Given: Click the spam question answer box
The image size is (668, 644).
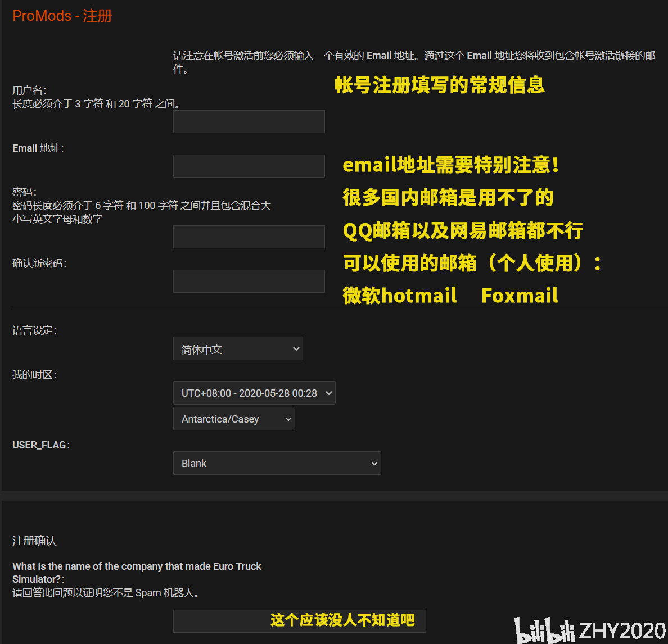Looking at the screenshot, I should tap(299, 621).
